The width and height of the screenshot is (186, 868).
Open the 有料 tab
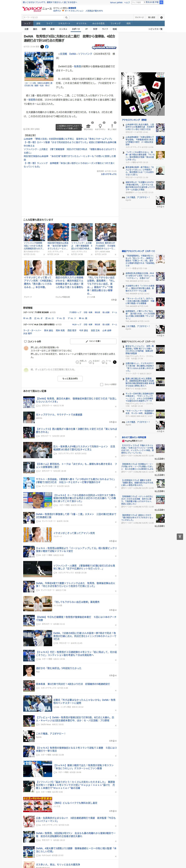click(128, 24)
